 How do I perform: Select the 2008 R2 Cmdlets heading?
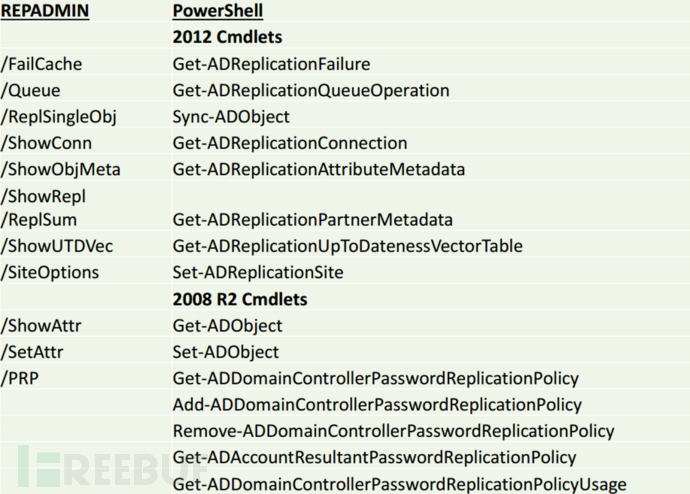pyautogui.click(x=240, y=300)
